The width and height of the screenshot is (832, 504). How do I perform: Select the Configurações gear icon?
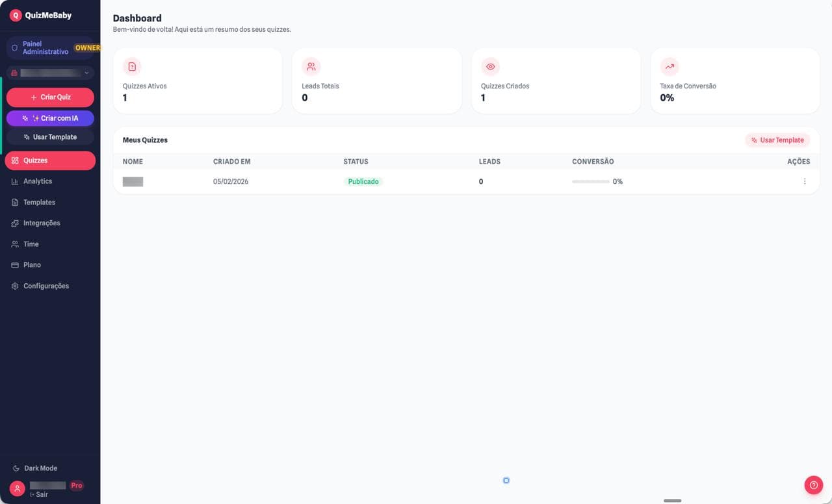[14, 286]
